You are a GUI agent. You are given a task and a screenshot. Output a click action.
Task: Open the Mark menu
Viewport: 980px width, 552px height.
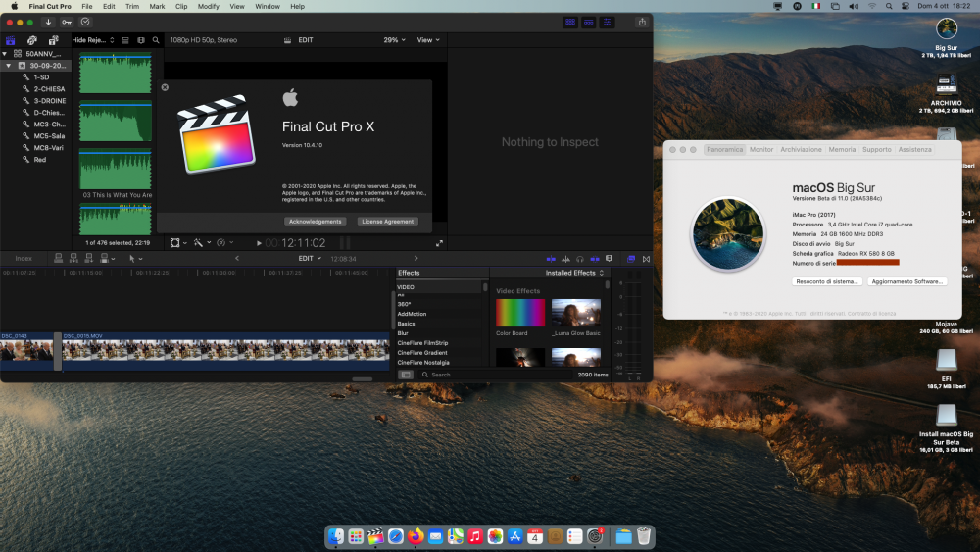pos(157,6)
